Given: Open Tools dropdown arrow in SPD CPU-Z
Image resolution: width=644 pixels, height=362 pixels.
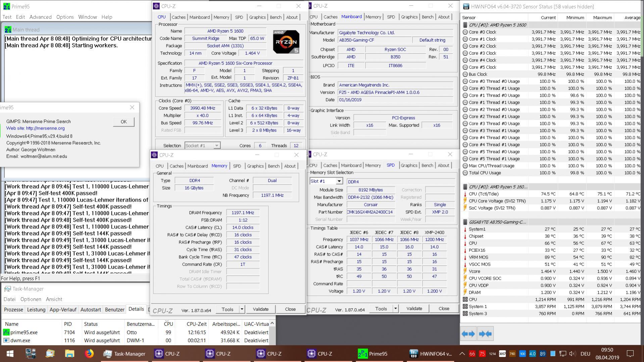Looking at the screenshot, I should tap(395, 309).
